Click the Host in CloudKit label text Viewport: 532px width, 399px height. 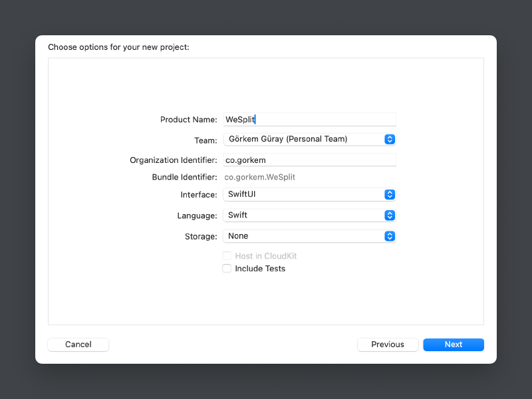265,256
